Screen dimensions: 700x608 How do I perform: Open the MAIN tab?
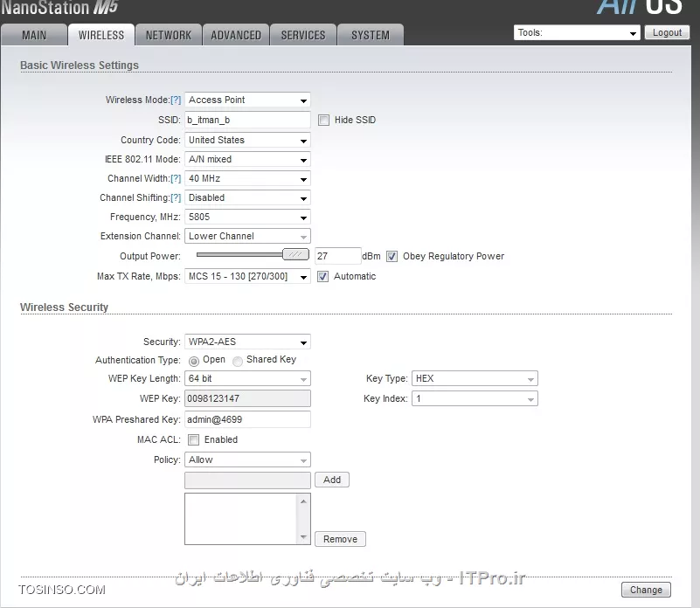click(34, 35)
